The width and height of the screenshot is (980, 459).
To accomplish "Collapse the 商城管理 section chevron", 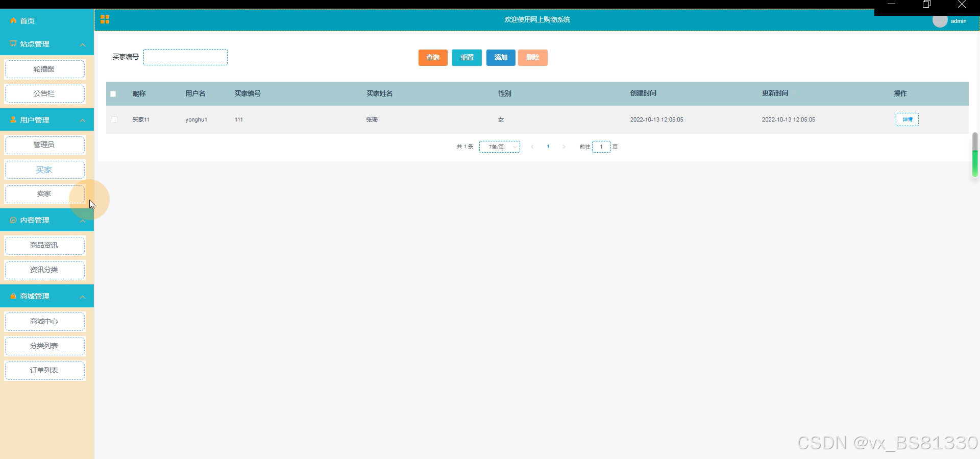I will click(83, 297).
